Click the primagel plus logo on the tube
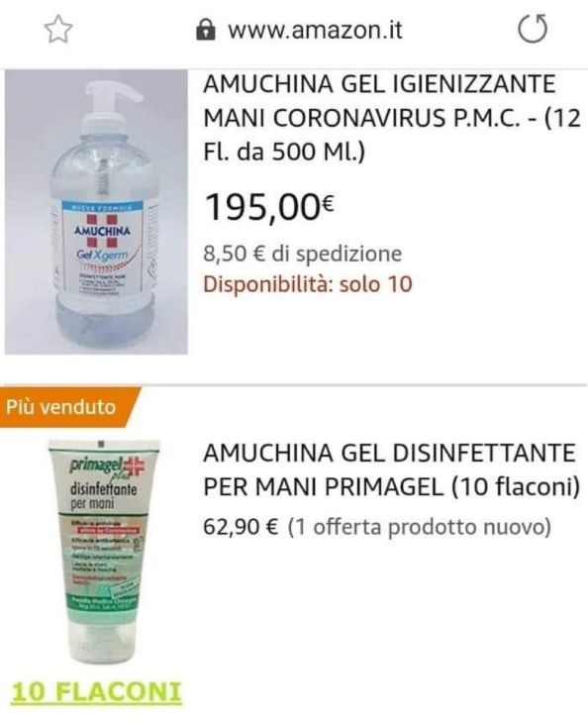588x723 pixels. coord(108,466)
